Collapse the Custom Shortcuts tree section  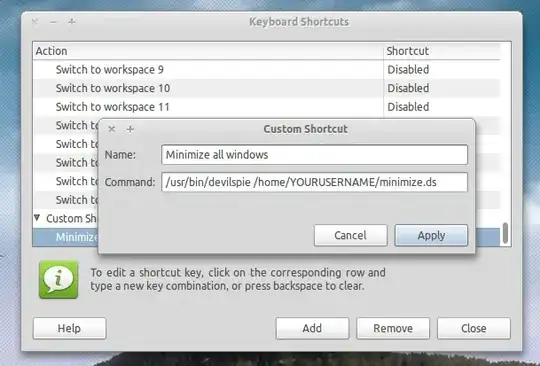[x=37, y=218]
